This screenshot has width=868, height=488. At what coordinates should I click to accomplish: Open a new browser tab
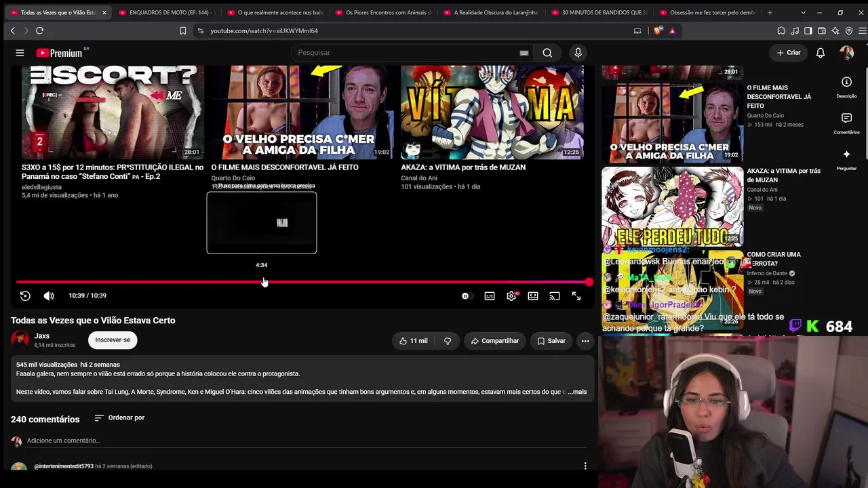pos(769,12)
